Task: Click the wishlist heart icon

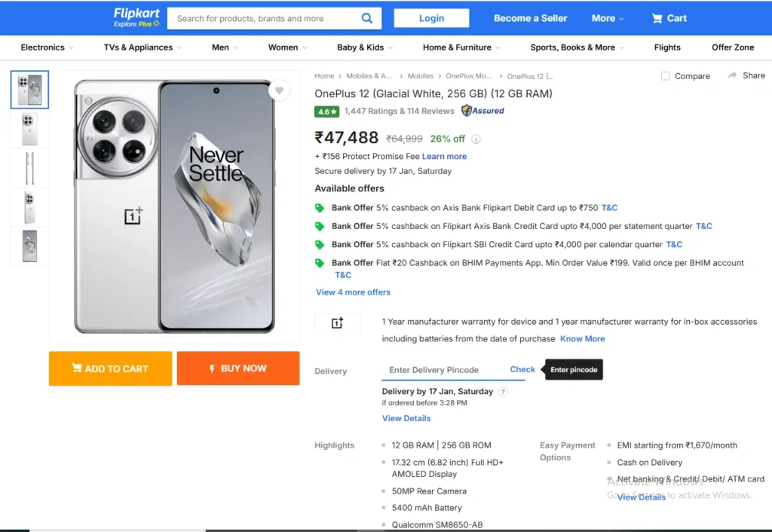Action: pyautogui.click(x=279, y=91)
